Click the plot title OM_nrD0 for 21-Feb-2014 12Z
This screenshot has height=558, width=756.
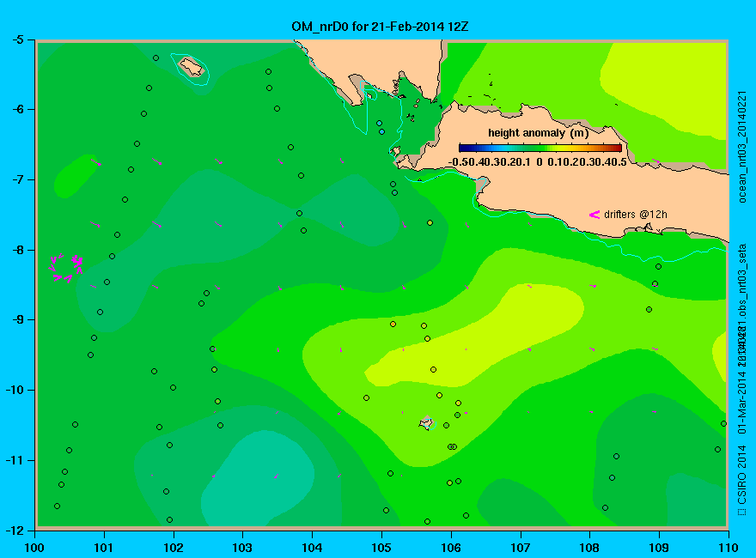click(x=380, y=27)
